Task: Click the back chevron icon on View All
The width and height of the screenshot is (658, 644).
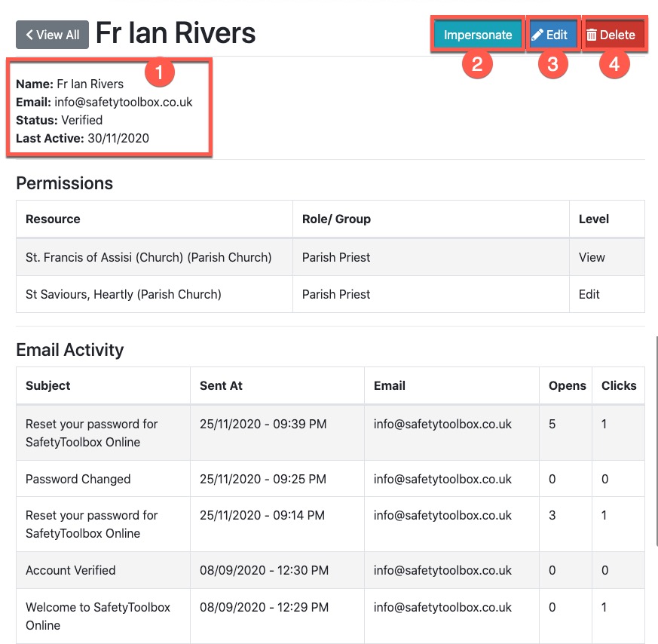Action: click(x=31, y=35)
